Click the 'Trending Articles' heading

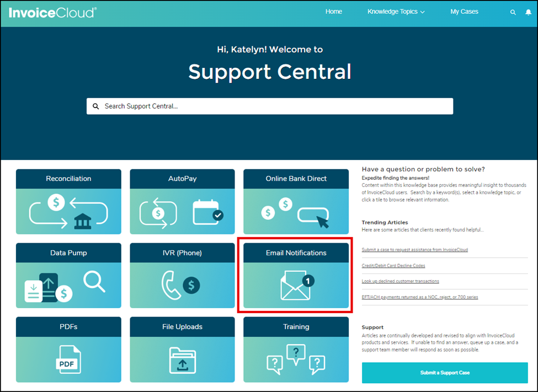[385, 222]
